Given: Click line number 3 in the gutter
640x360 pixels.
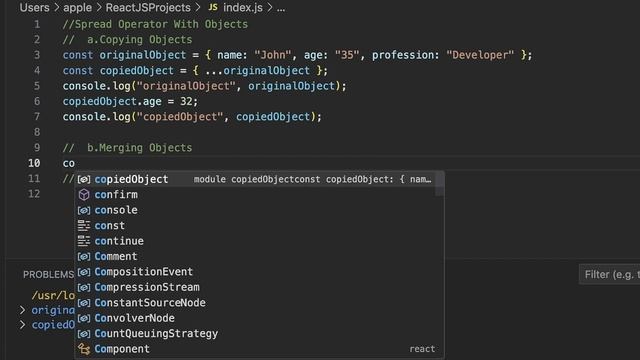Looking at the screenshot, I should [37, 55].
